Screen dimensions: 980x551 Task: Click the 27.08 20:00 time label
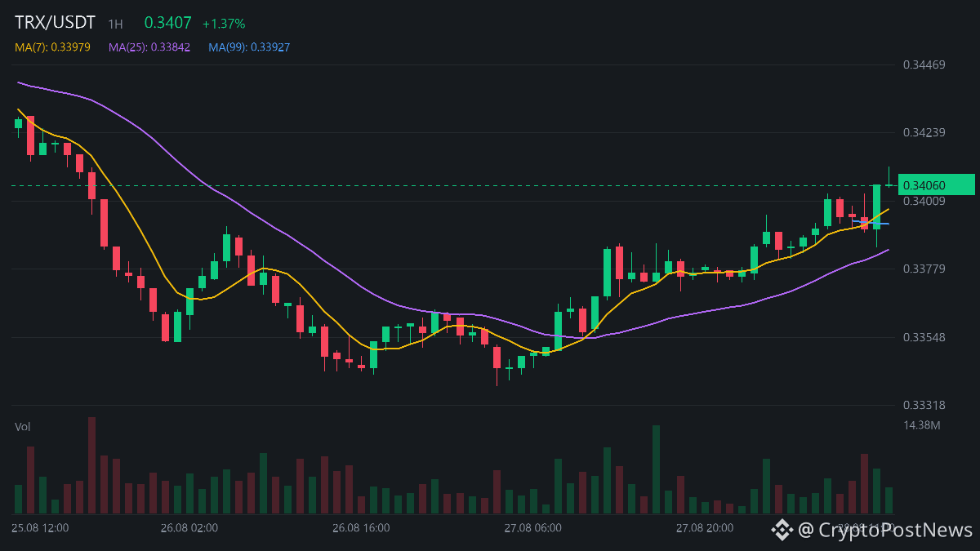pos(705,528)
